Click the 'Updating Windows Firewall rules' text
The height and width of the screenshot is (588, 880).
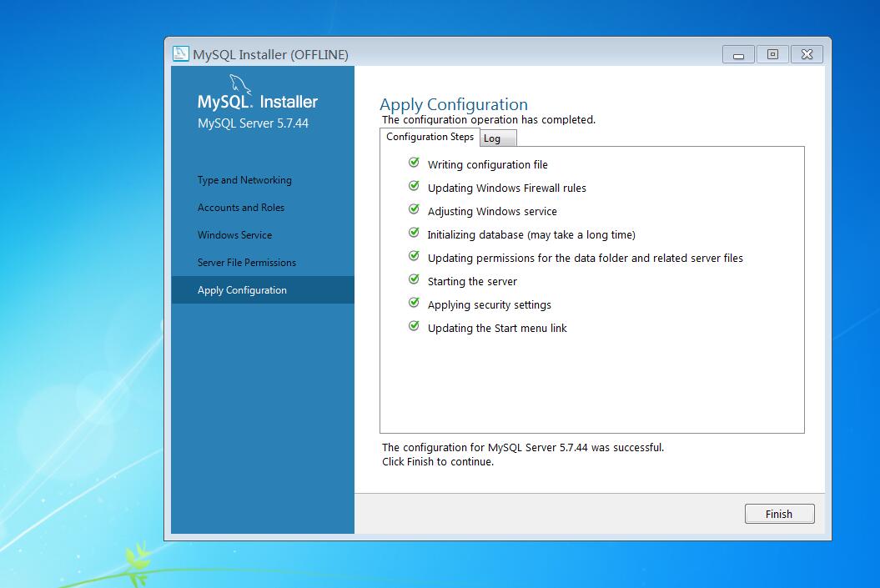tap(507, 188)
